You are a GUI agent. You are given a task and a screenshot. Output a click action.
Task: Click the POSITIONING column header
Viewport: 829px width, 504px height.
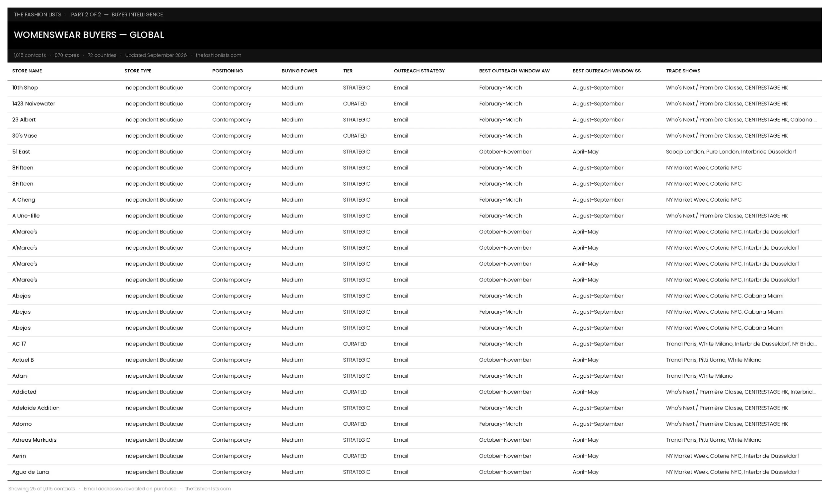click(227, 71)
